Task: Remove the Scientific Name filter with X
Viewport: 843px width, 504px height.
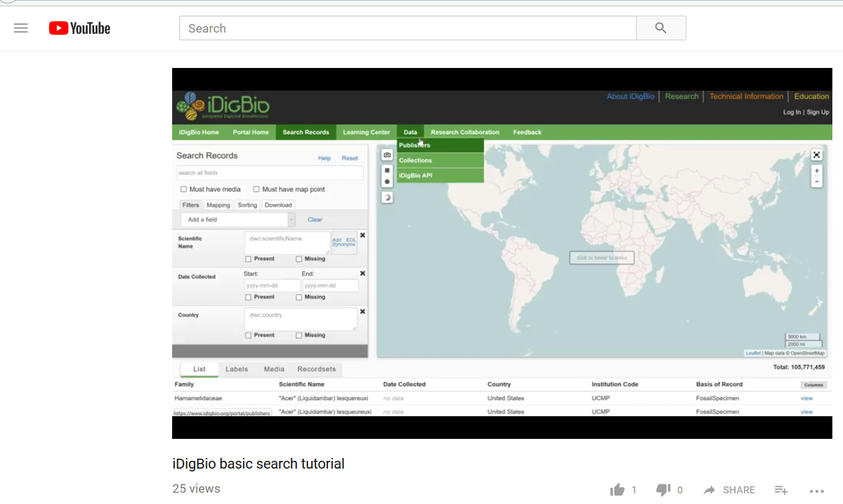Action: (x=363, y=235)
